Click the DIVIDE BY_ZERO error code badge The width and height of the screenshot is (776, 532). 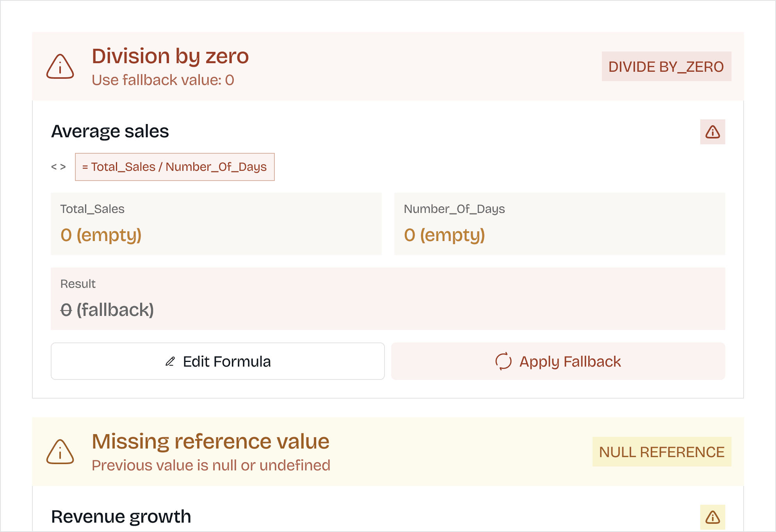tap(666, 67)
